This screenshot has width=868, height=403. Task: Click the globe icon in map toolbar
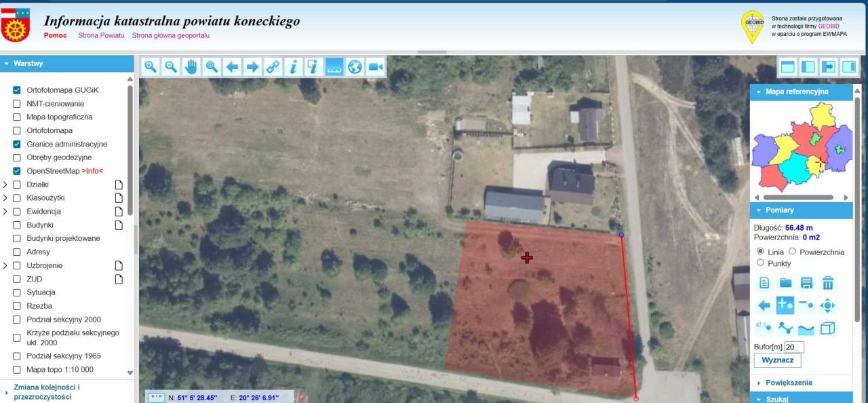click(x=355, y=67)
